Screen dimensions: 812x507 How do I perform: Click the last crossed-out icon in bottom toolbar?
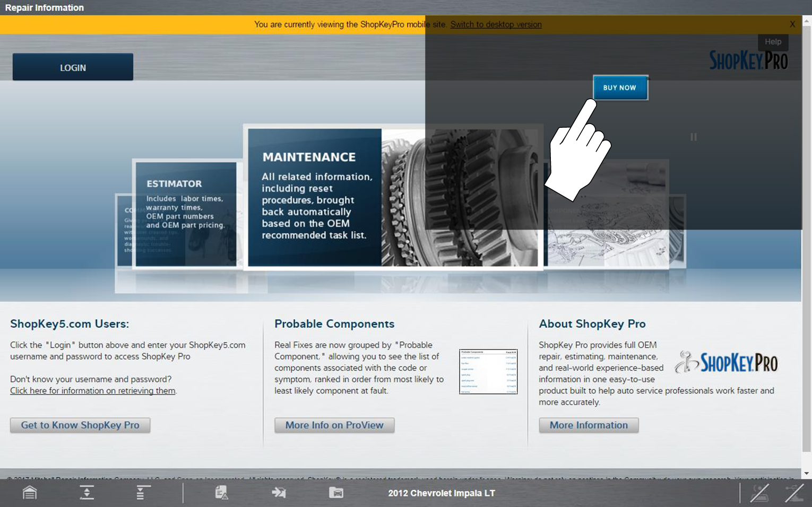[794, 493]
